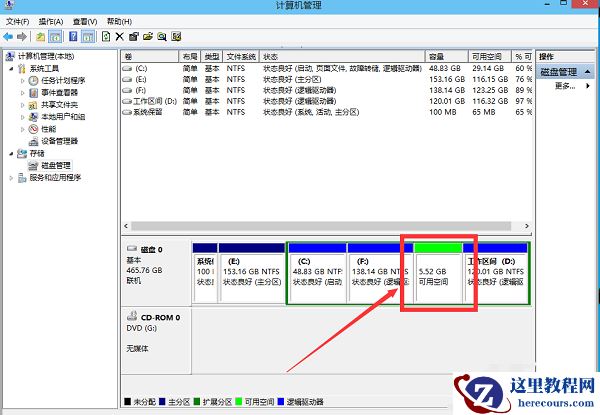Sort by the 状态 column header
The height and width of the screenshot is (415, 600).
[x=342, y=57]
